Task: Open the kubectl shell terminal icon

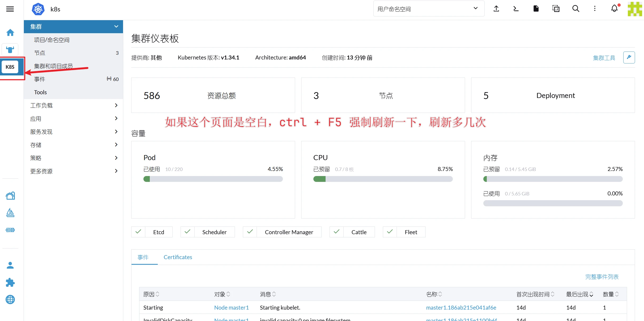Action: coord(516,9)
